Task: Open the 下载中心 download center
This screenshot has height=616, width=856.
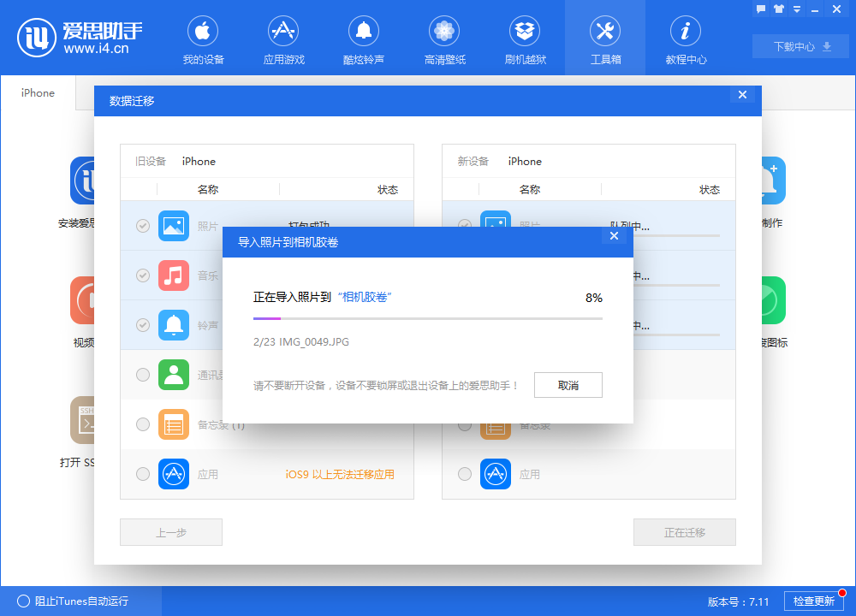Action: coord(800,47)
